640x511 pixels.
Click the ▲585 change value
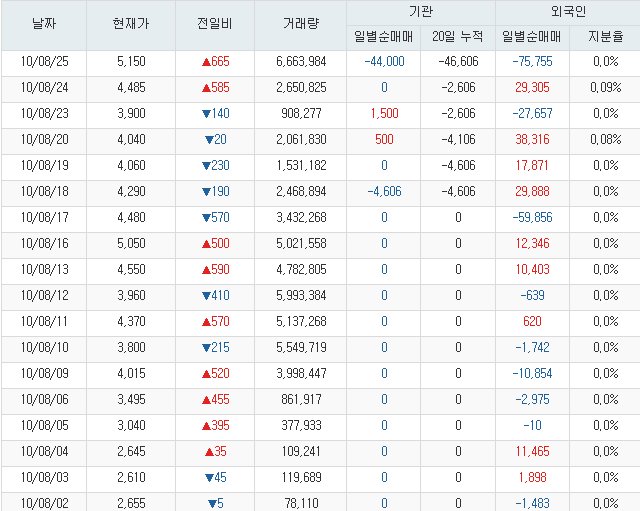[216, 87]
